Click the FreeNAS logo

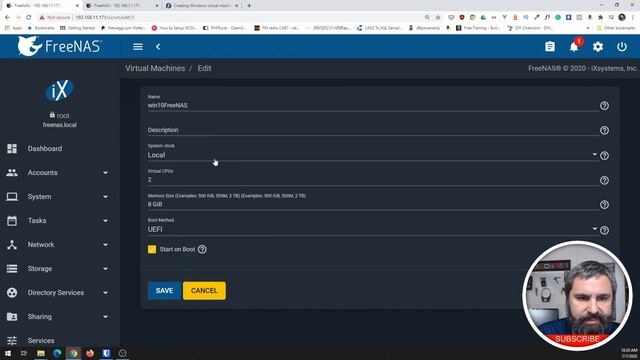coord(60,46)
